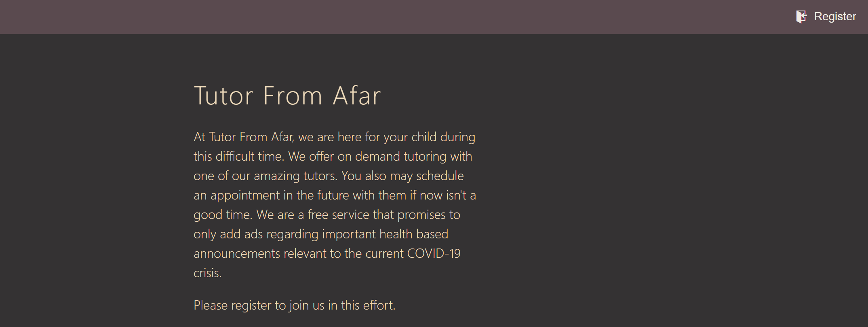Click the words amazing tutors
The height and width of the screenshot is (327, 868).
[295, 176]
